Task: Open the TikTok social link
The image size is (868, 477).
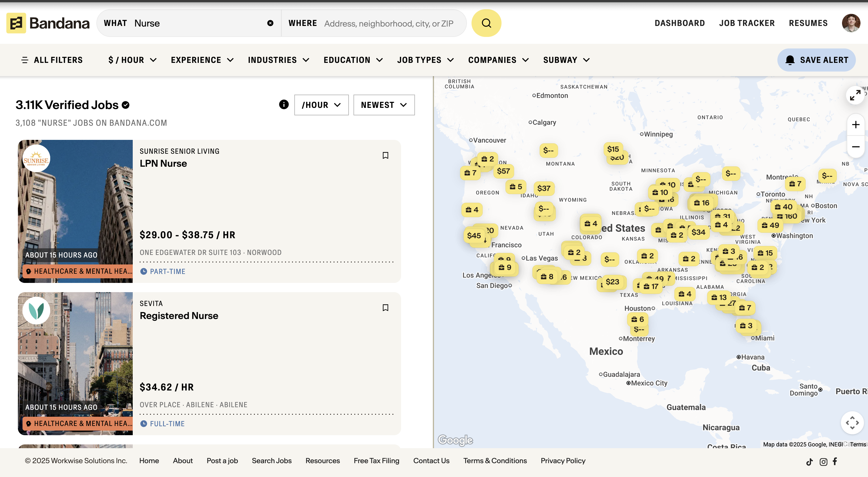Action: pos(809,462)
